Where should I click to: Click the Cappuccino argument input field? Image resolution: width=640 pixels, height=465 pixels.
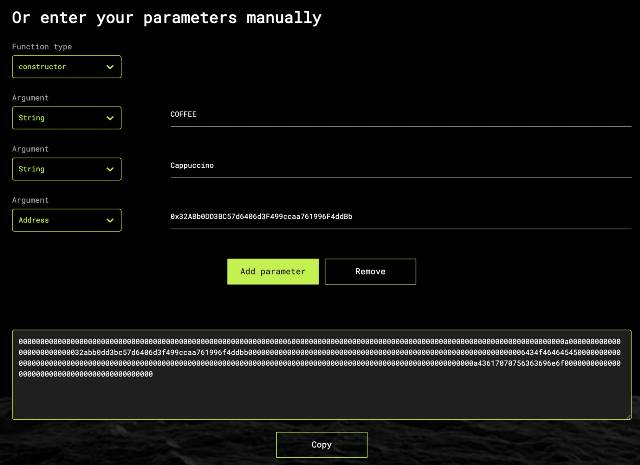(x=401, y=166)
